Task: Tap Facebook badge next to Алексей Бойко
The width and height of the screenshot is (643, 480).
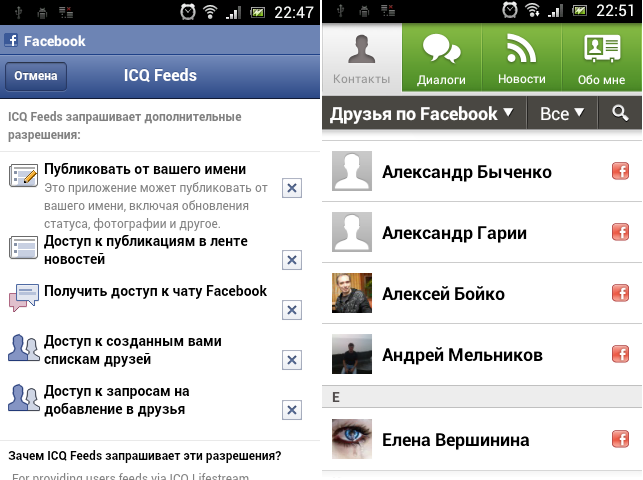Action: [x=620, y=293]
